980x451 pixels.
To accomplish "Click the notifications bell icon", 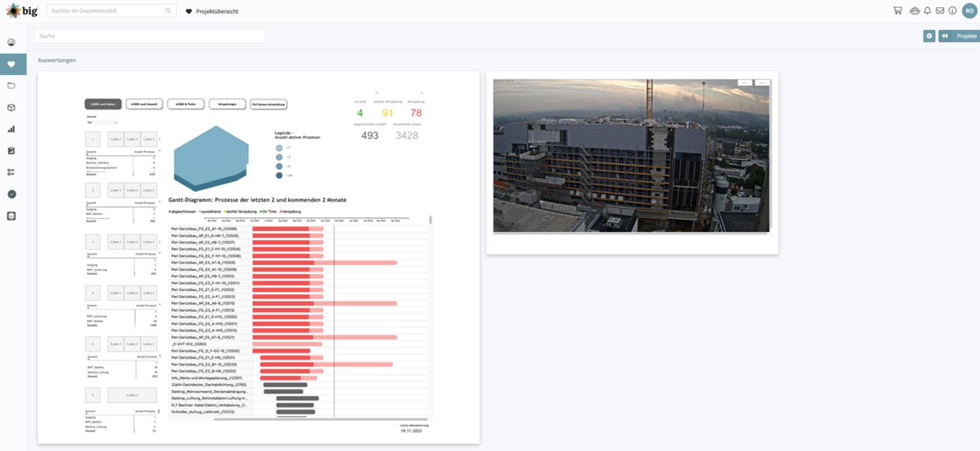I will [x=927, y=11].
